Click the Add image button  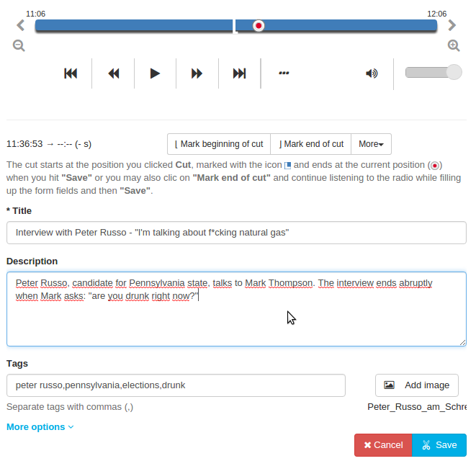coord(417,385)
